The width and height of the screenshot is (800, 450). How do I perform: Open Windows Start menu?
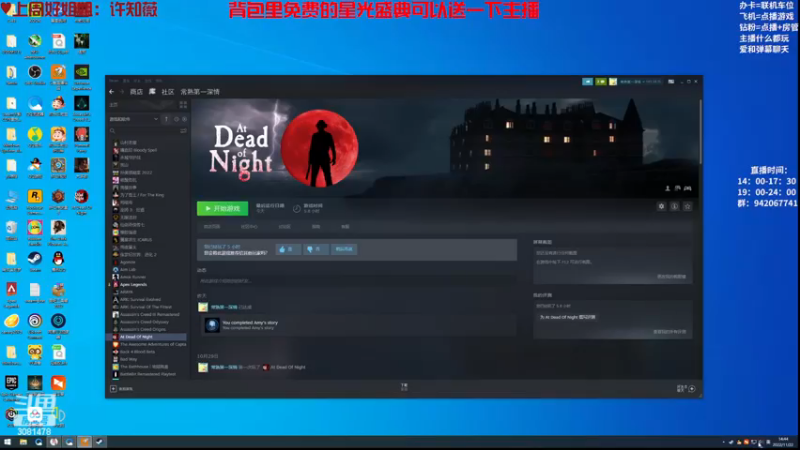pyautogui.click(x=7, y=442)
